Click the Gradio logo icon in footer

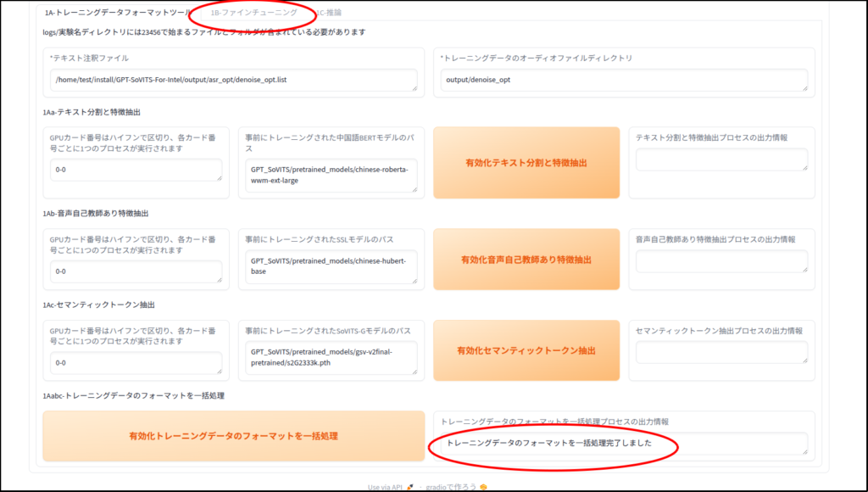tap(483, 487)
